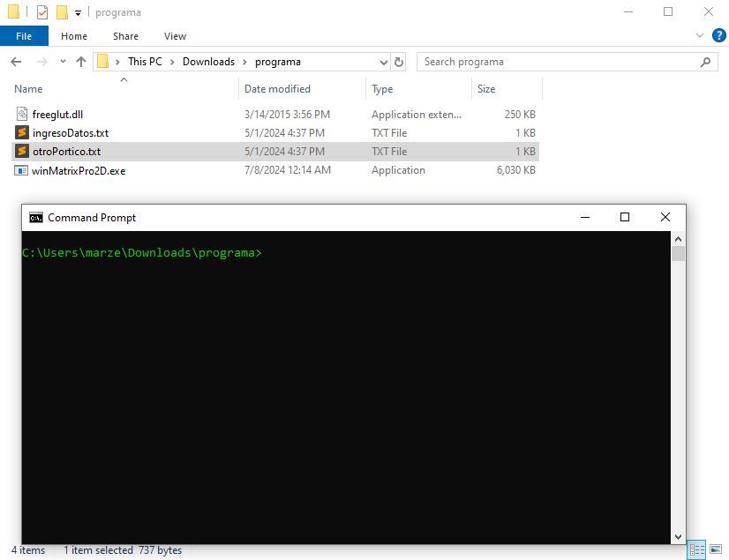Switch to the View ribbon tab

pos(175,36)
